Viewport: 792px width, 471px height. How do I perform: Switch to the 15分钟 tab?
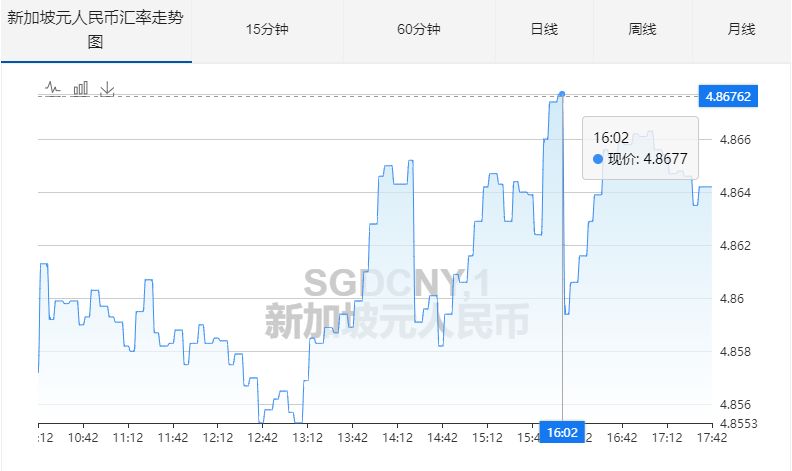pyautogui.click(x=267, y=30)
